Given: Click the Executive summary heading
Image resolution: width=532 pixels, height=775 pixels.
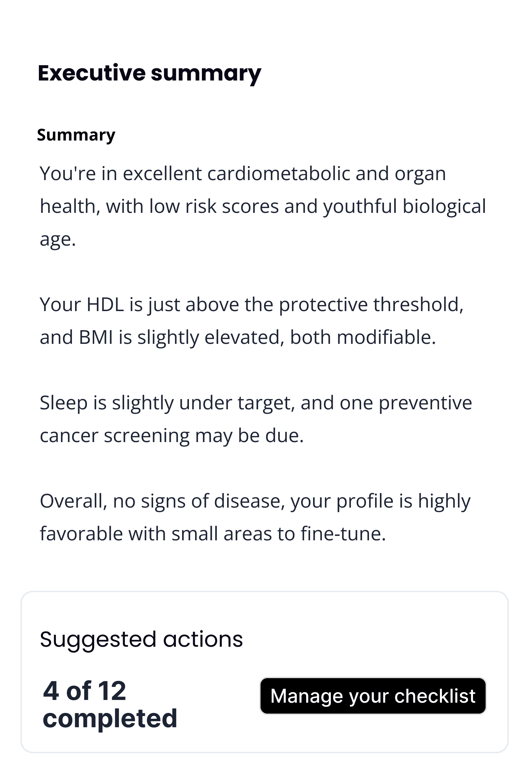Looking at the screenshot, I should pos(149,73).
